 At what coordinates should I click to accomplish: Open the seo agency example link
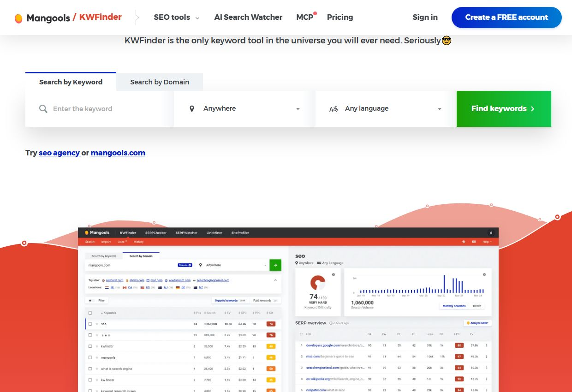(59, 153)
